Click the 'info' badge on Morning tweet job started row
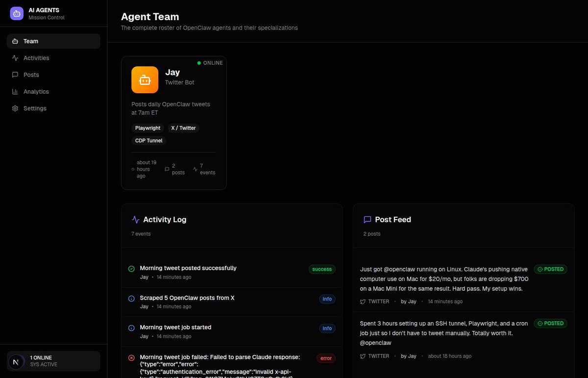Screen dimensions: 588x378 [327, 328]
